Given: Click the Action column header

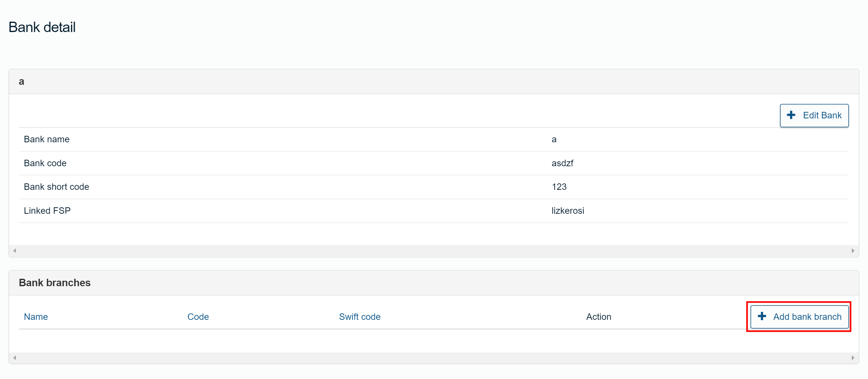Looking at the screenshot, I should (598, 317).
